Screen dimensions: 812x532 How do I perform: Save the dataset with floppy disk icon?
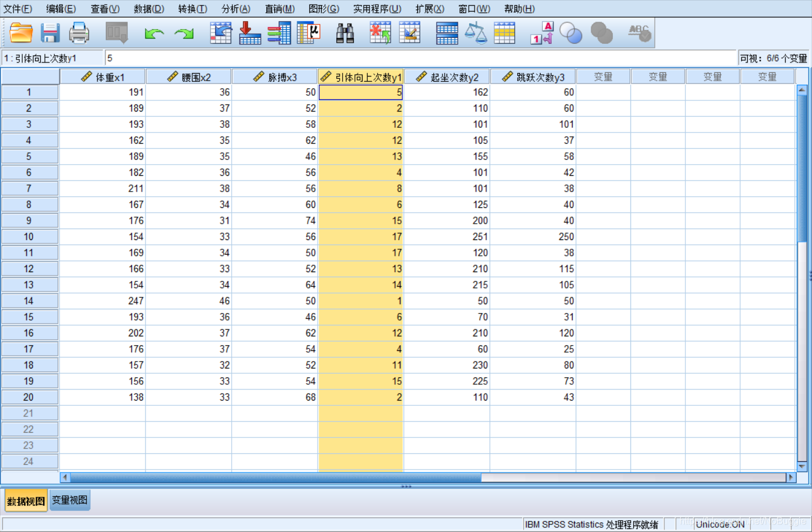(x=50, y=33)
